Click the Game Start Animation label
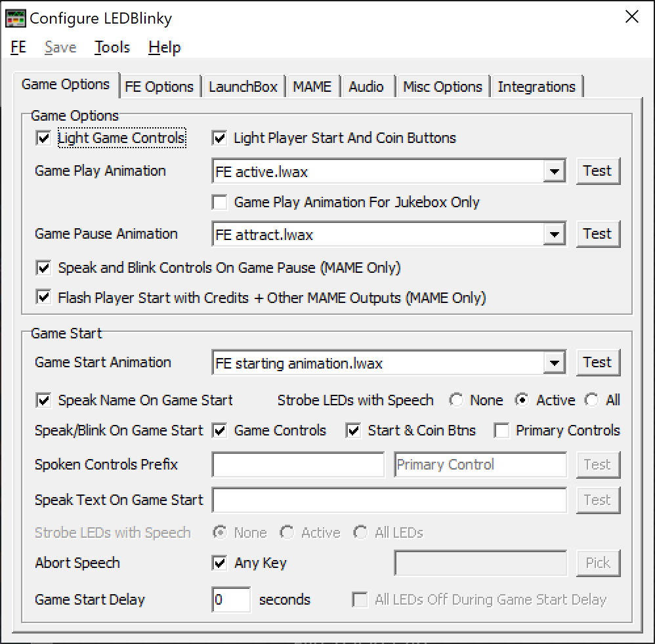This screenshot has width=655, height=644. pos(103,363)
